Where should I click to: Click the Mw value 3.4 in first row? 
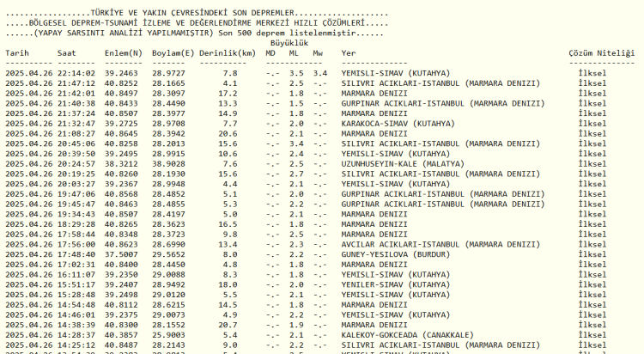[319, 73]
